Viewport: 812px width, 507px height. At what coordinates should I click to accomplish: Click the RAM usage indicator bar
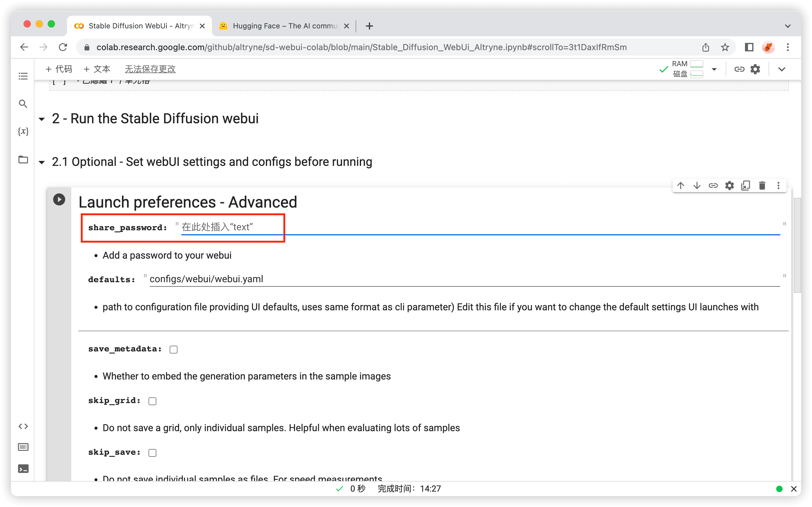coord(696,64)
